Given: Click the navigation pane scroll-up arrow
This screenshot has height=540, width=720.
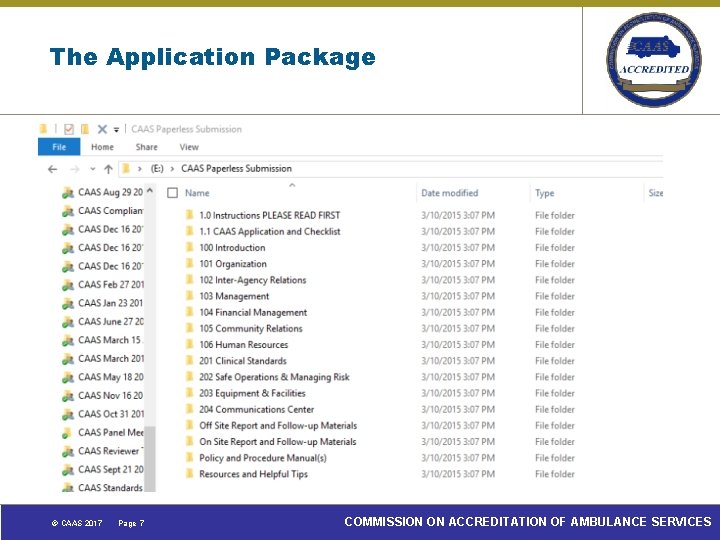Looking at the screenshot, I should (150, 190).
